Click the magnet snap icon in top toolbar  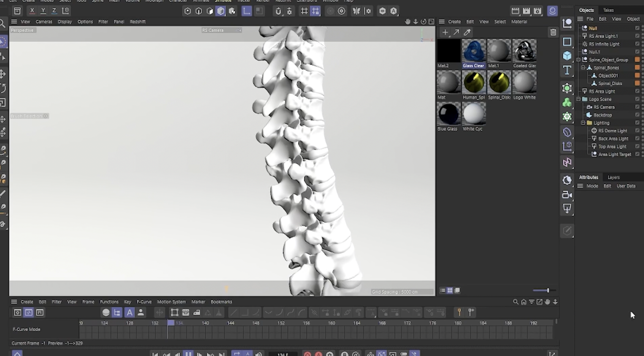[278, 11]
